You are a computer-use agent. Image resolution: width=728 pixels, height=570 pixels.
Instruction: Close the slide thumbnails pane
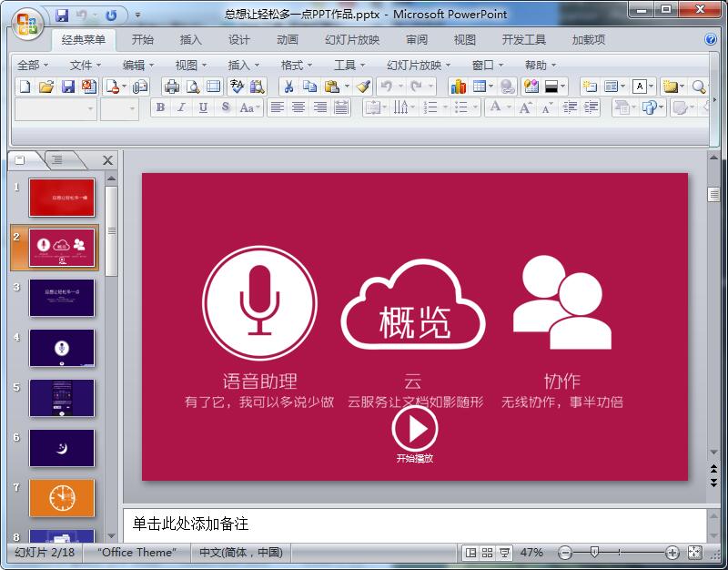click(107, 160)
